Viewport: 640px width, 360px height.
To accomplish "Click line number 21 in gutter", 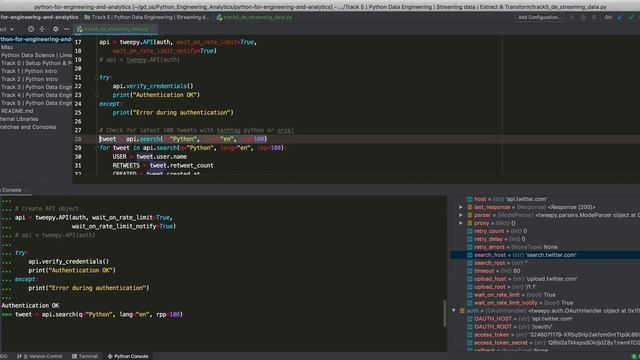I will 78,77.
